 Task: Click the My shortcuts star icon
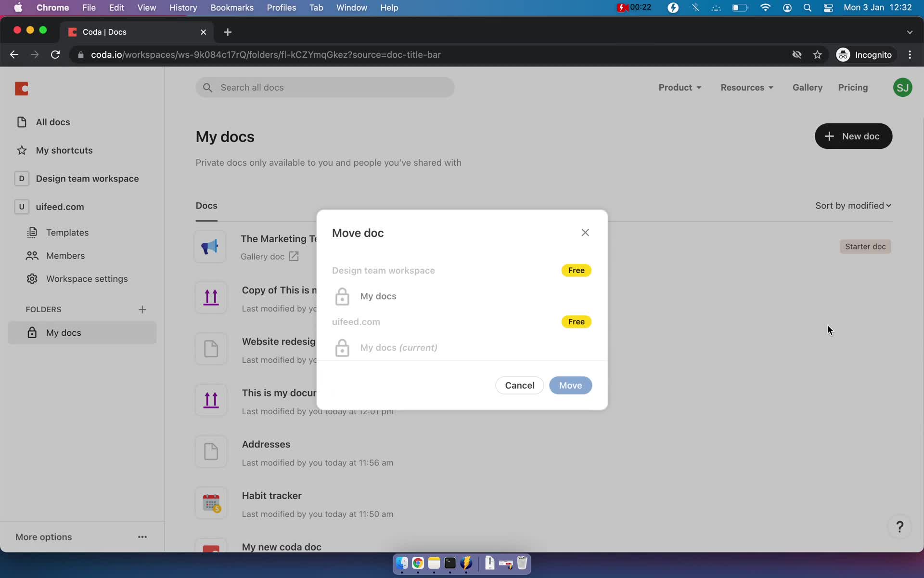tap(22, 150)
